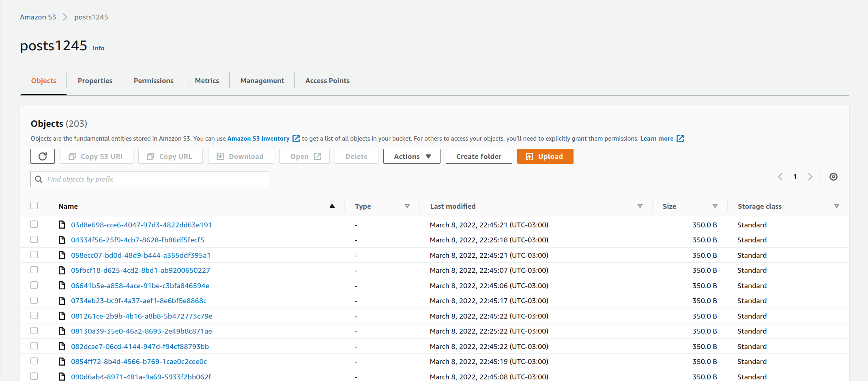Click breadcrumb separator chevron
868x381 pixels.
[x=65, y=17]
